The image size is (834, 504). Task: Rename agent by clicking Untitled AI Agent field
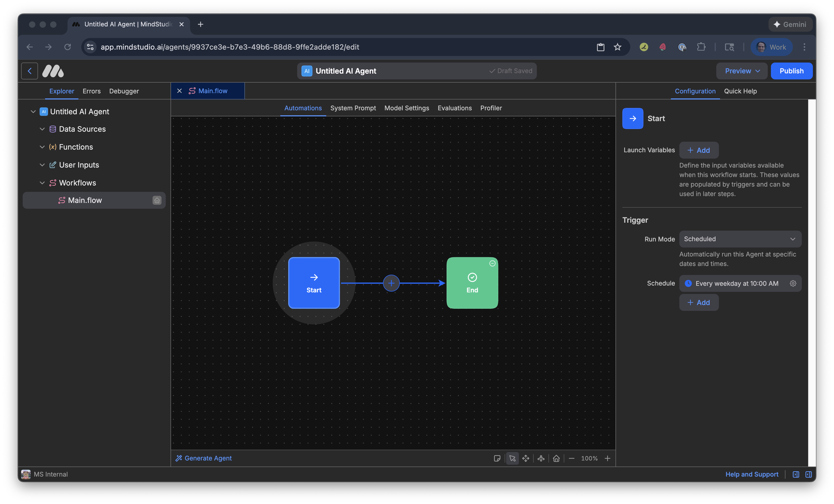coord(345,71)
